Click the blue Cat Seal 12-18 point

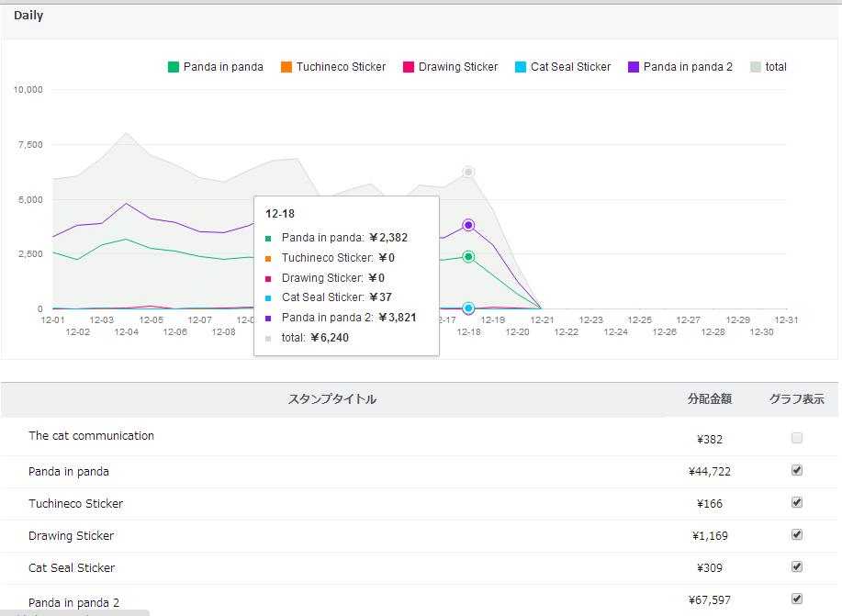click(x=468, y=308)
